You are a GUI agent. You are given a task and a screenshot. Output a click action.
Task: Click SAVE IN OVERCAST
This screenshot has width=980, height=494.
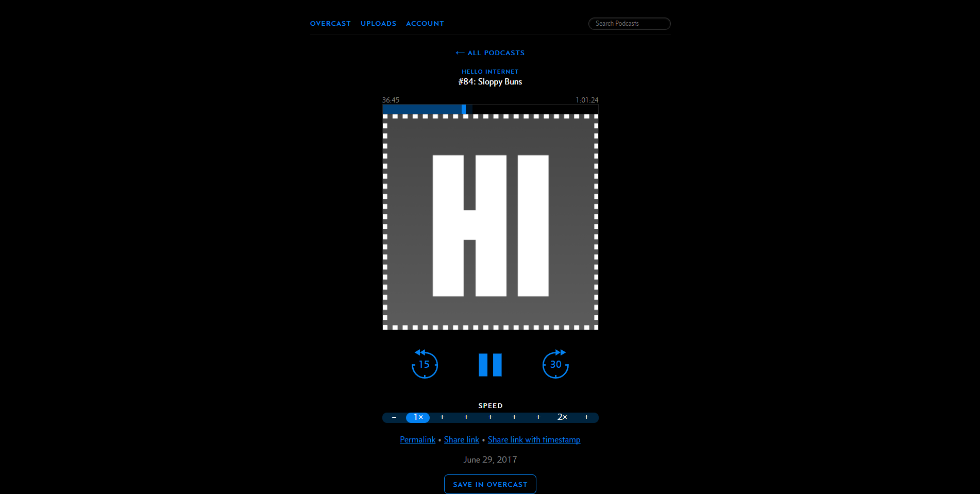point(490,484)
